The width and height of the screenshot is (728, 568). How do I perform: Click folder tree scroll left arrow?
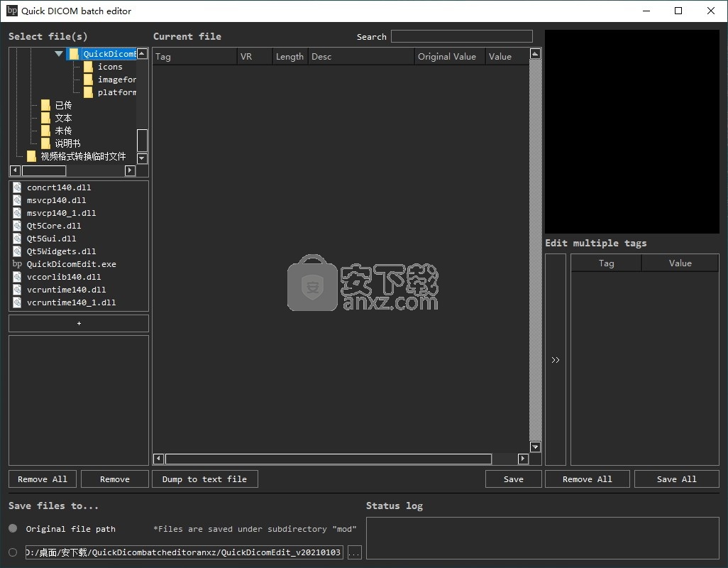pos(15,170)
